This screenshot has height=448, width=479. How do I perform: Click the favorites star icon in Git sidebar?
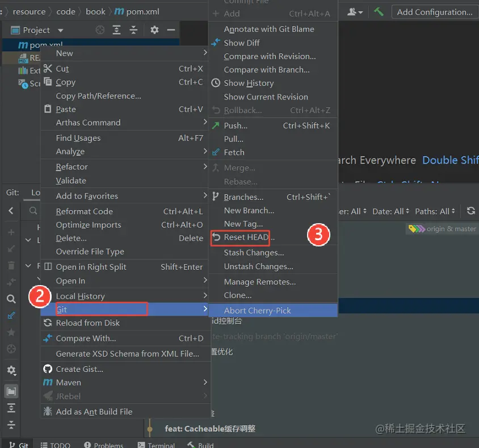click(11, 332)
